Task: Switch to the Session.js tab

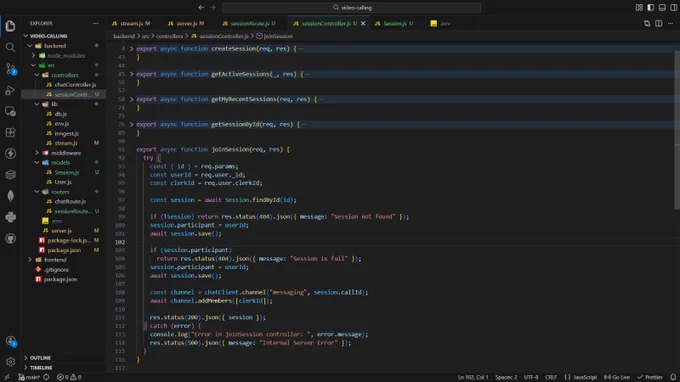Action: 394,23
